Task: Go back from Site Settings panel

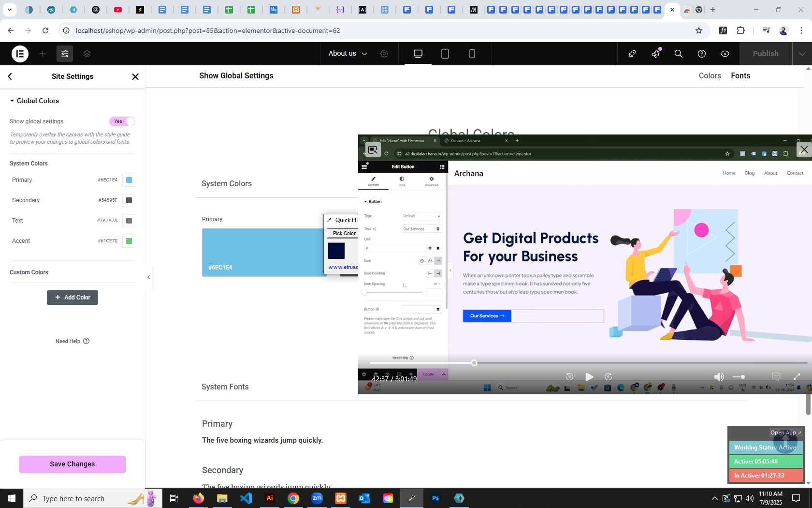Action: 10,76
